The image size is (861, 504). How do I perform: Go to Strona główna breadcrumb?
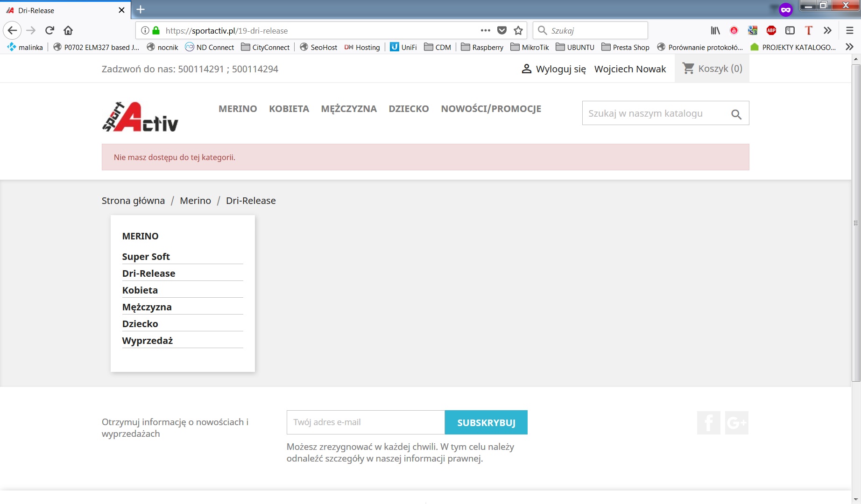point(133,201)
